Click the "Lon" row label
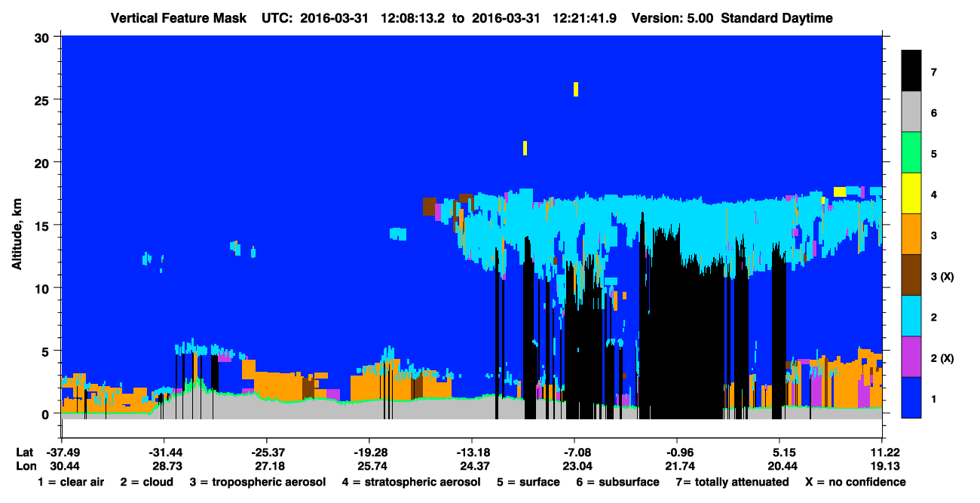Screen dimensions: 980x503 click(x=26, y=466)
